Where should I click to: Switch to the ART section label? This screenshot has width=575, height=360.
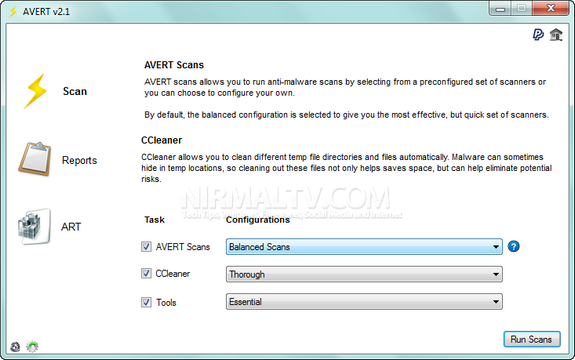pos(71,227)
